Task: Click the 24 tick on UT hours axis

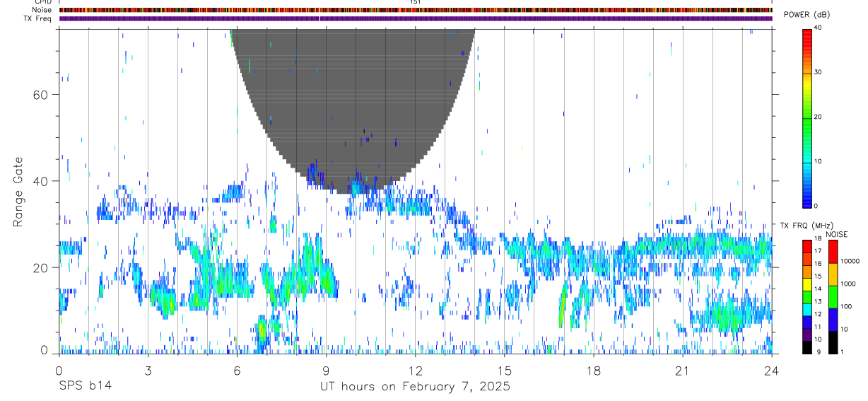Action: pyautogui.click(x=772, y=370)
